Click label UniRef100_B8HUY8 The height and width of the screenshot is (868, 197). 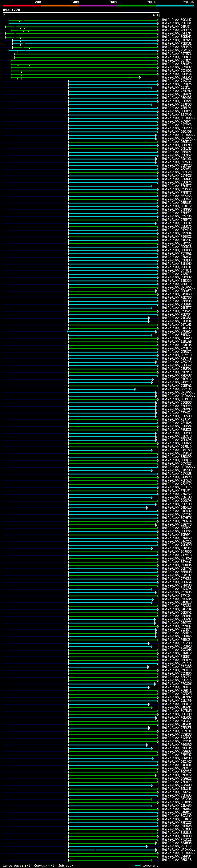click(x=177, y=111)
